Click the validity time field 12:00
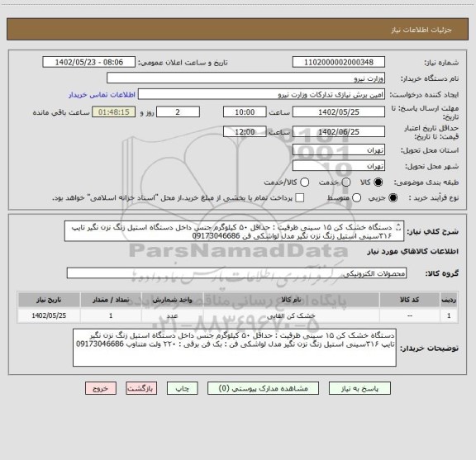The image size is (476, 460). [245, 131]
